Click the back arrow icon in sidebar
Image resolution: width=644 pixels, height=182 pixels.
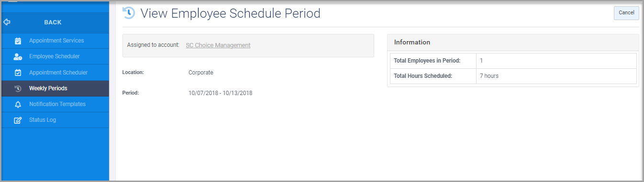pos(7,22)
